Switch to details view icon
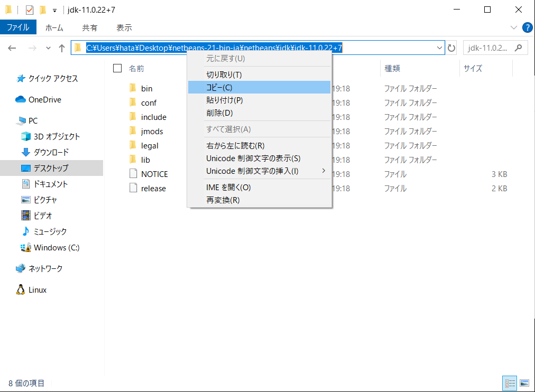The width and height of the screenshot is (535, 392). point(510,383)
